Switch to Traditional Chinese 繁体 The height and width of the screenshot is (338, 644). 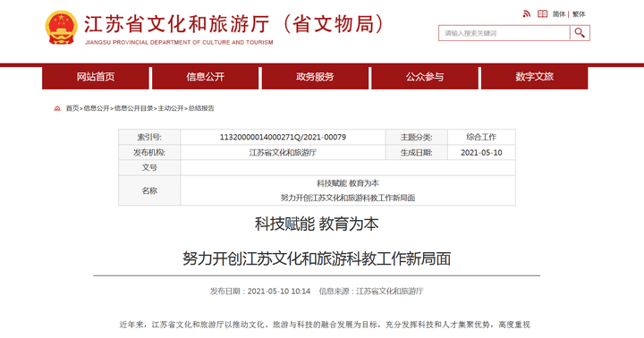coord(579,14)
